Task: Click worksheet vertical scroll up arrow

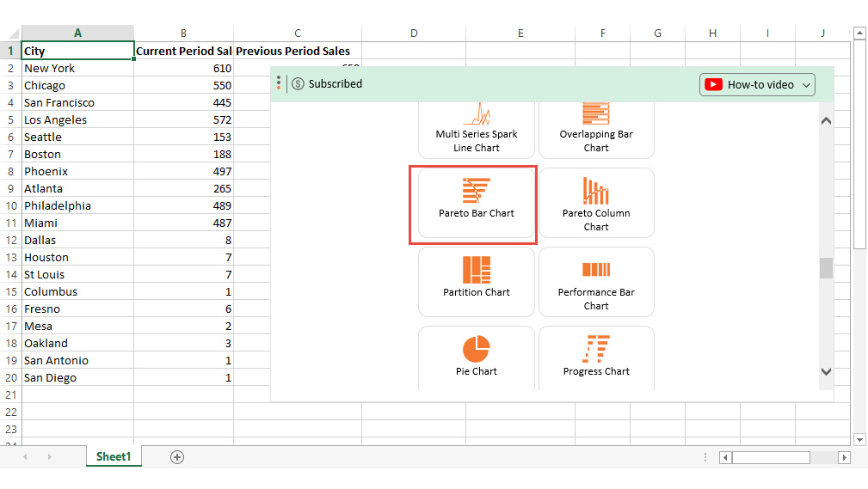Action: (859, 34)
